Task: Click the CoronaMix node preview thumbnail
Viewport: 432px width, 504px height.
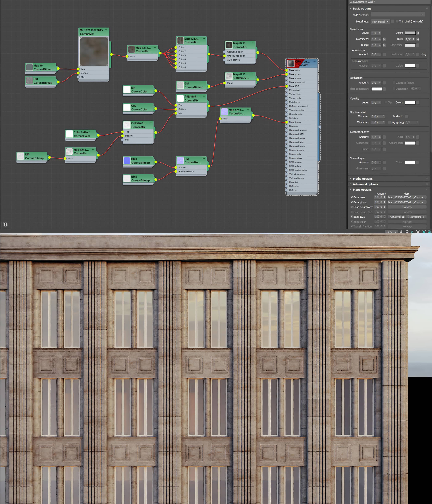Action: 94,51
